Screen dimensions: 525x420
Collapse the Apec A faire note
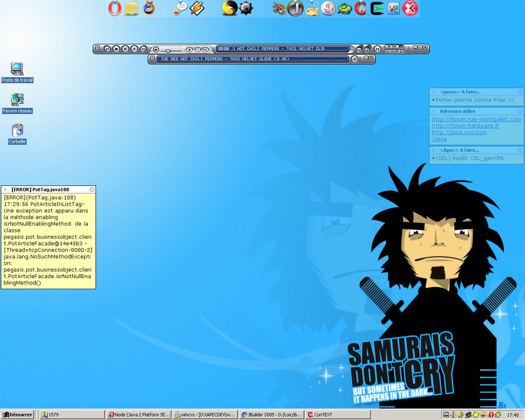(x=434, y=150)
